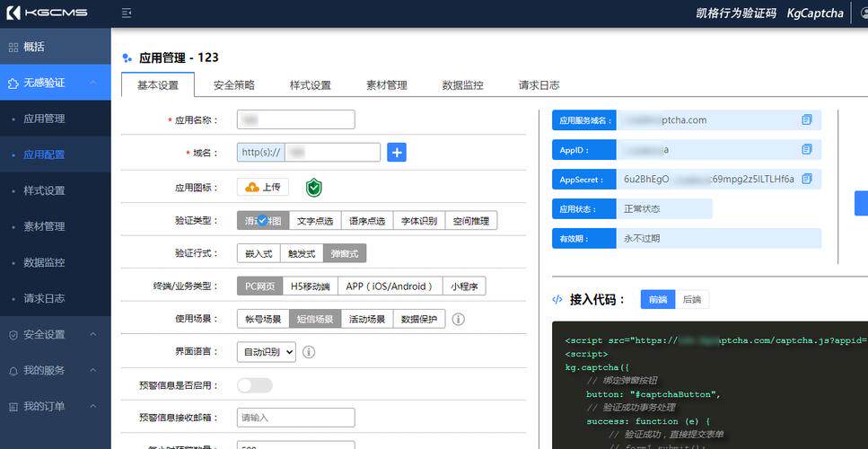Select H5移动端 terminal type

[310, 286]
